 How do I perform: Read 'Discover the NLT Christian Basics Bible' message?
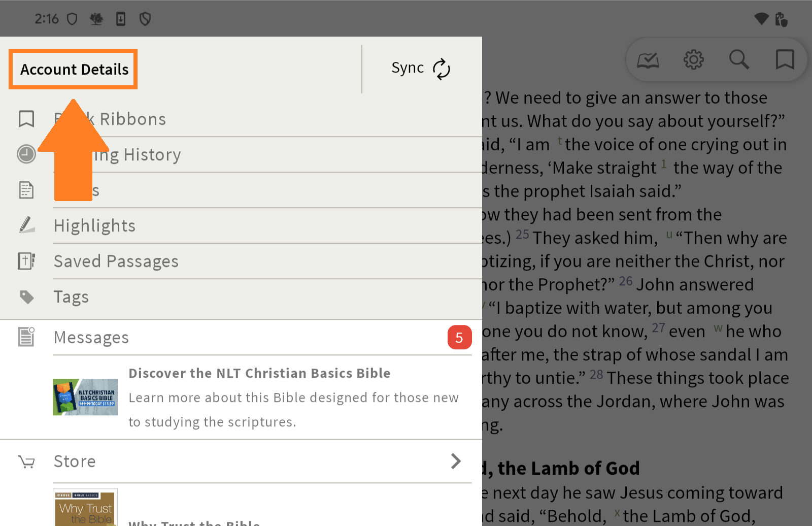click(x=259, y=373)
